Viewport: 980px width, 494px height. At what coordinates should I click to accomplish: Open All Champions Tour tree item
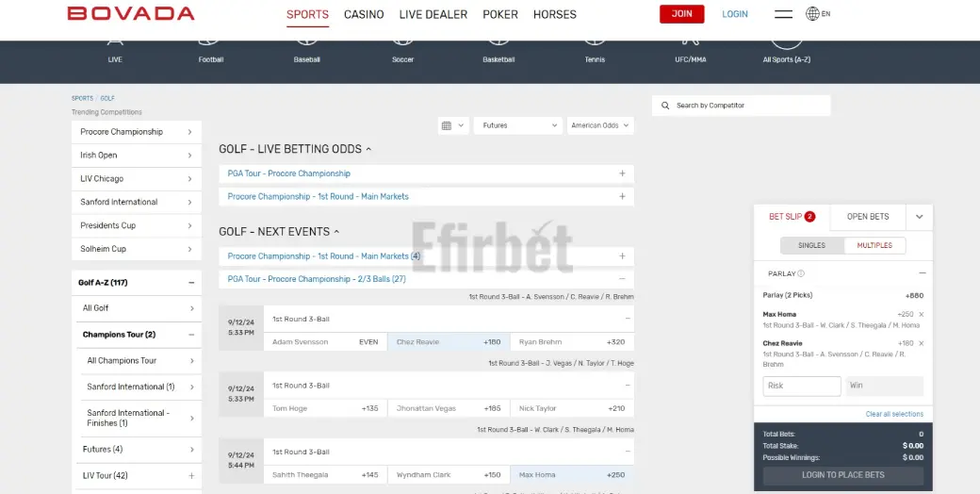(141, 361)
